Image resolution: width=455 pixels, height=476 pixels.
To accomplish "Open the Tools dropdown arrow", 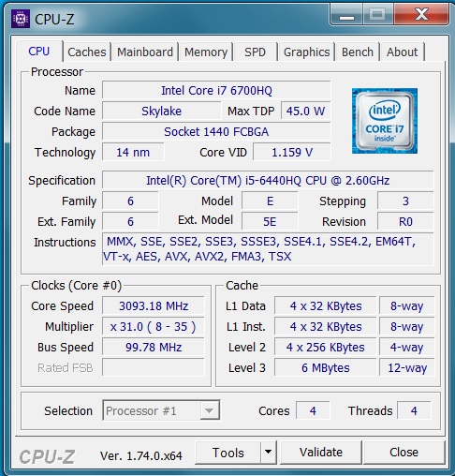I will [268, 452].
